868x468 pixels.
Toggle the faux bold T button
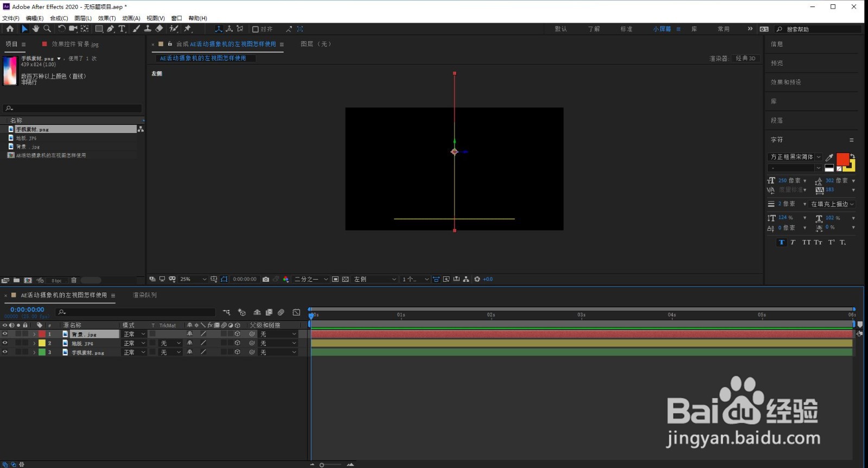click(781, 242)
